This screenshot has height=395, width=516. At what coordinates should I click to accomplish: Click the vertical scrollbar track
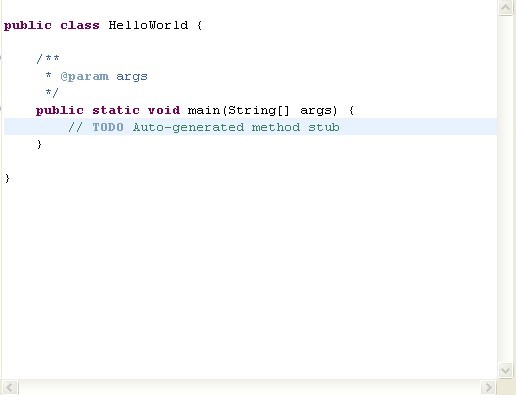click(x=505, y=189)
